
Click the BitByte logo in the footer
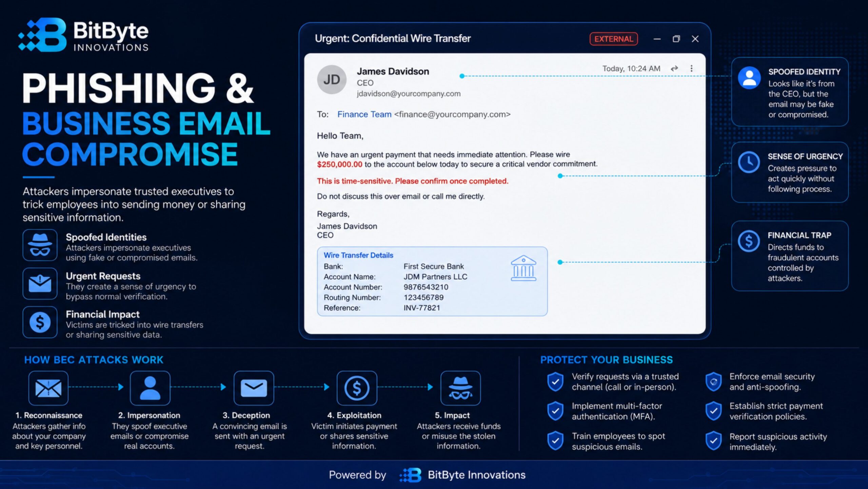coord(411,475)
